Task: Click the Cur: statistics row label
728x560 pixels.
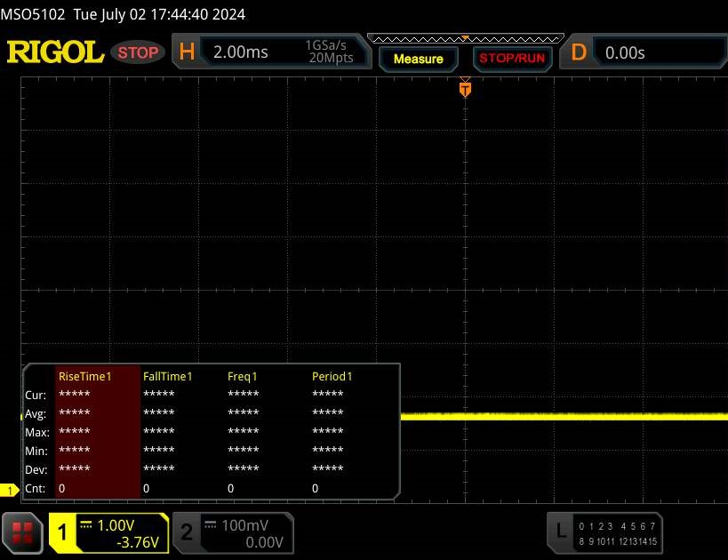Action: (x=36, y=396)
